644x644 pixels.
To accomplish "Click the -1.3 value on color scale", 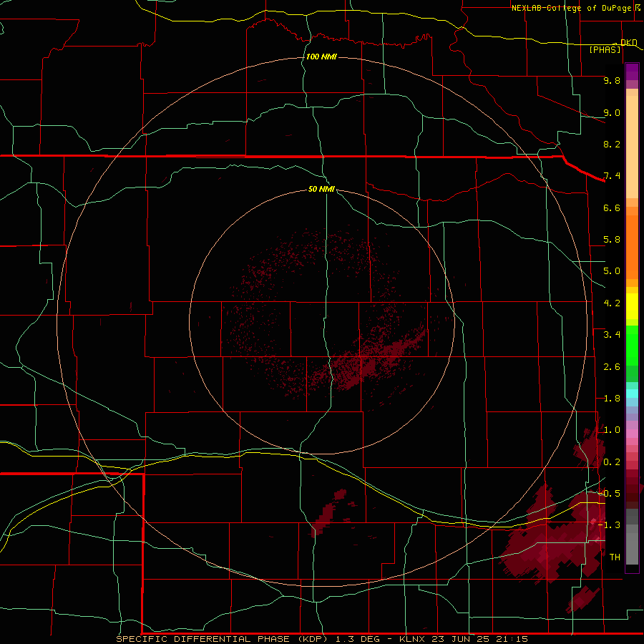I will (x=609, y=525).
